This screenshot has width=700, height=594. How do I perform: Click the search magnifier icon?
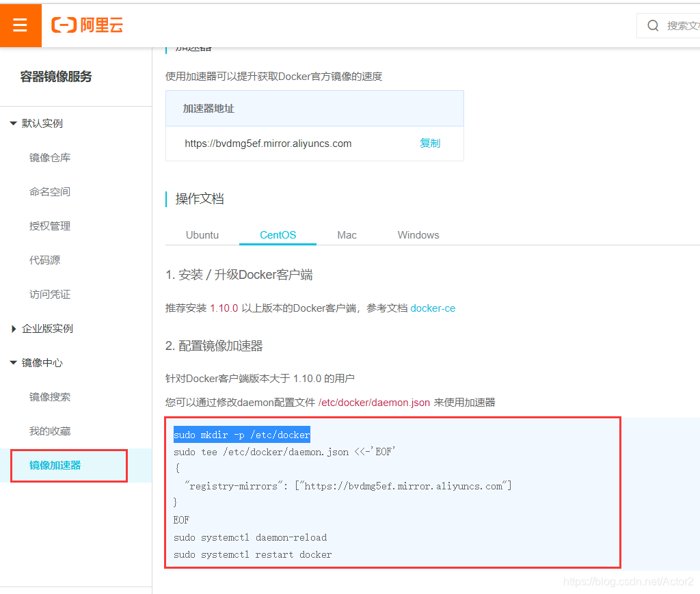(x=653, y=25)
